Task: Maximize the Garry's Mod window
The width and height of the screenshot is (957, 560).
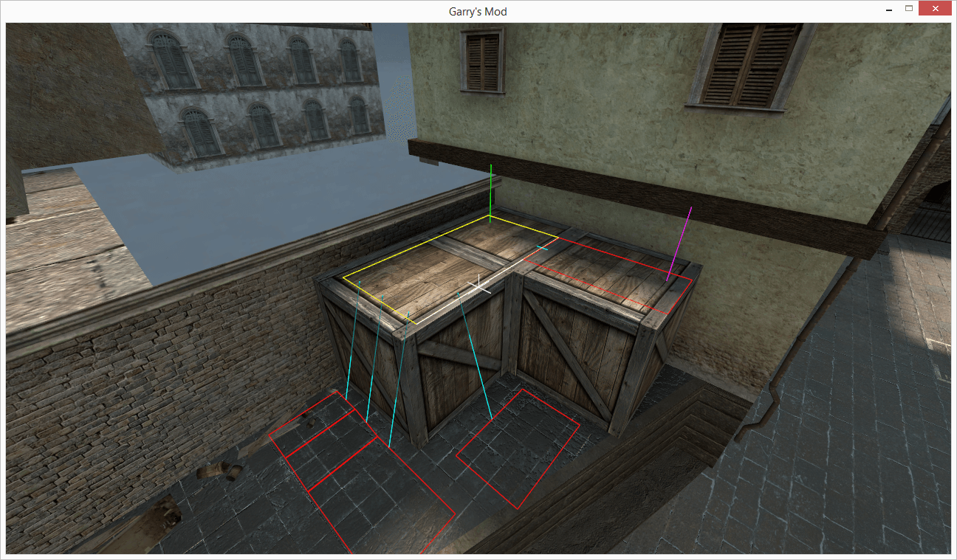Action: tap(909, 10)
